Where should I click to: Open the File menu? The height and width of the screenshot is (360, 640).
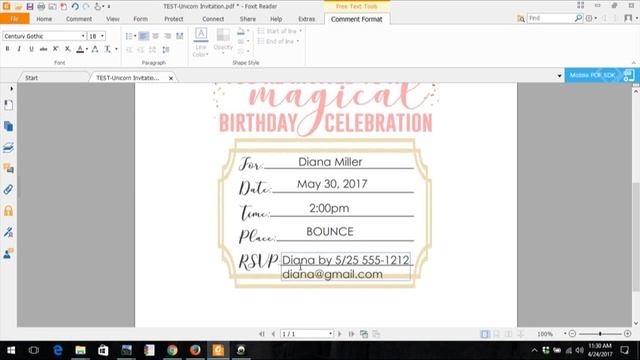click(x=14, y=19)
